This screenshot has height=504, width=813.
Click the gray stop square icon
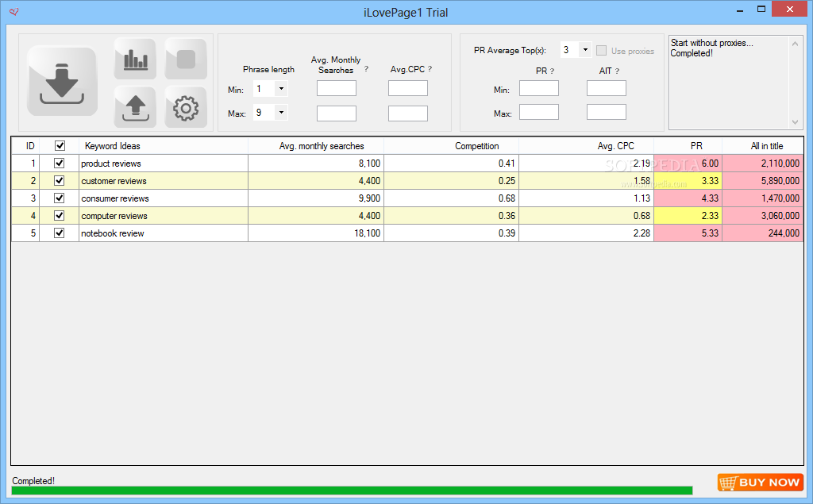(186, 59)
